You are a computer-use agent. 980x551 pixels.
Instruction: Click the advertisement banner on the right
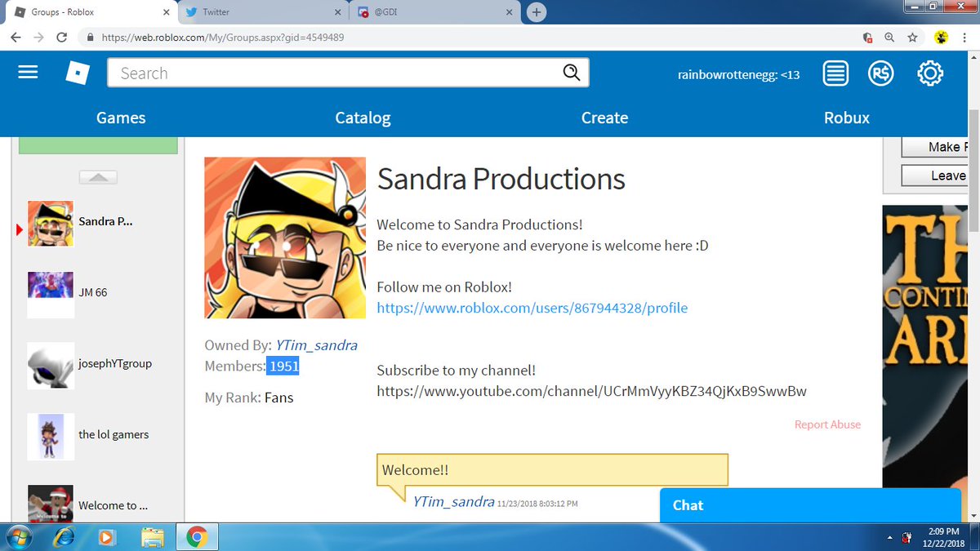click(x=924, y=347)
